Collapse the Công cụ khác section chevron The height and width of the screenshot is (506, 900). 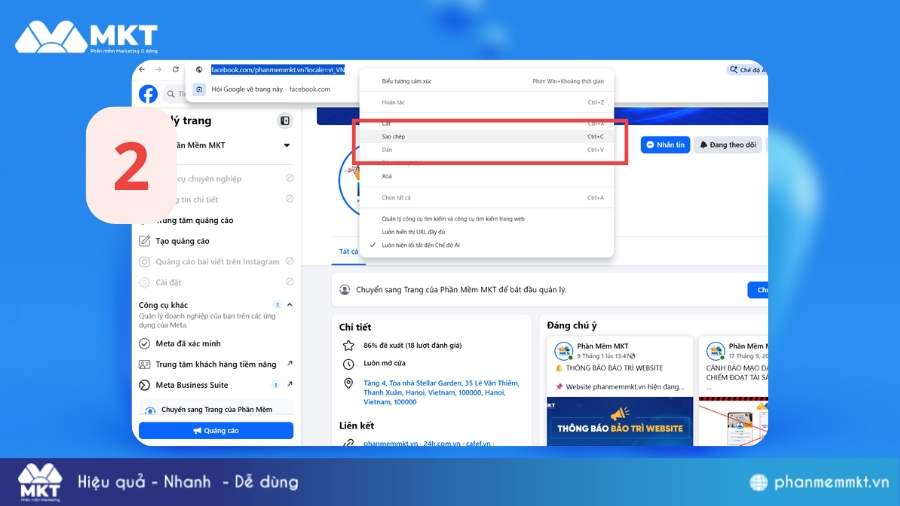coord(290,305)
